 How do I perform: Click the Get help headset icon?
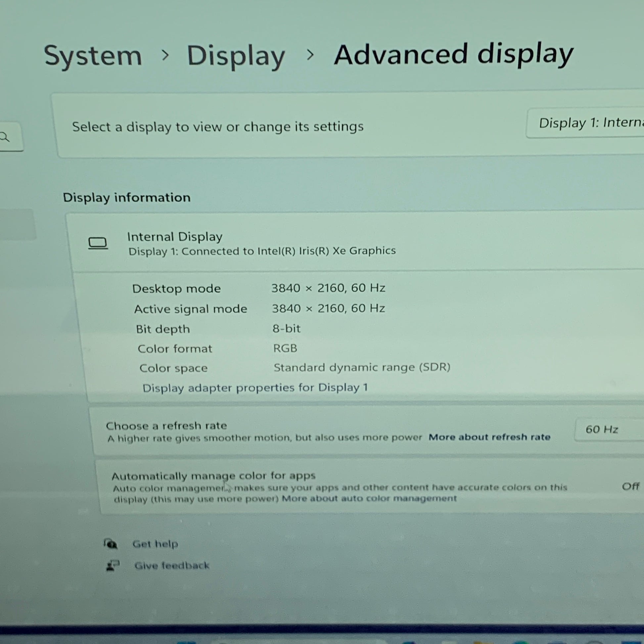tap(110, 544)
